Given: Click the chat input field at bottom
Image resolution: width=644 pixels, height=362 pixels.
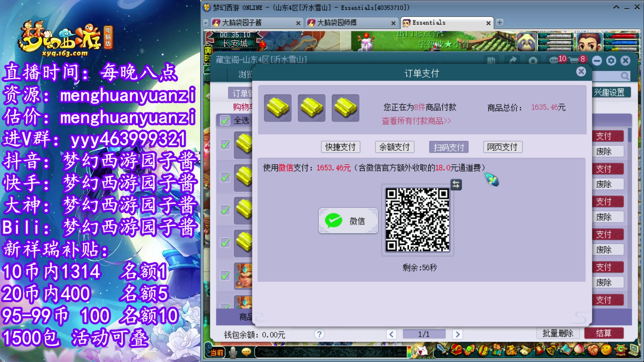Looking at the screenshot, I should [x=331, y=352].
